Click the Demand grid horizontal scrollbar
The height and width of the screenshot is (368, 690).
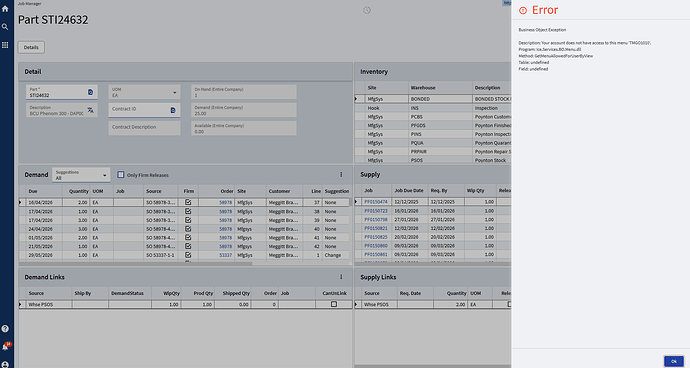(136, 264)
